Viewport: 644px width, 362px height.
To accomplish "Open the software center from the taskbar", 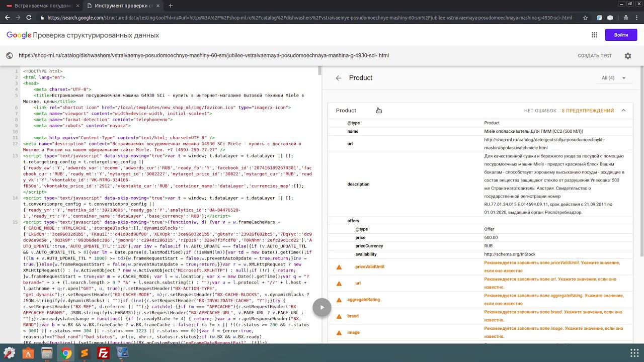I will (28, 353).
